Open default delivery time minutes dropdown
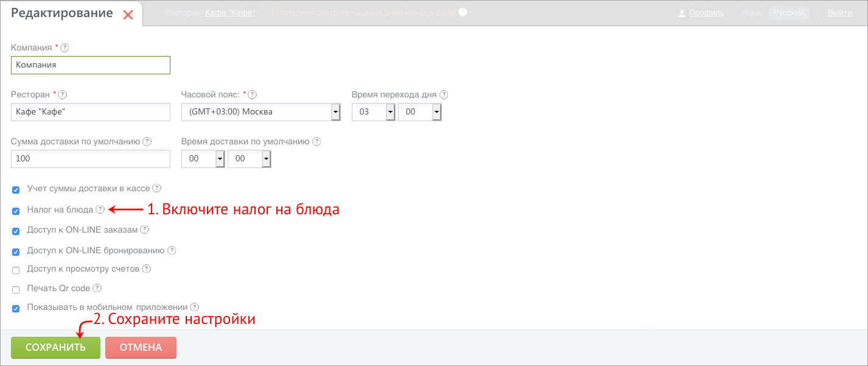 coord(250,158)
